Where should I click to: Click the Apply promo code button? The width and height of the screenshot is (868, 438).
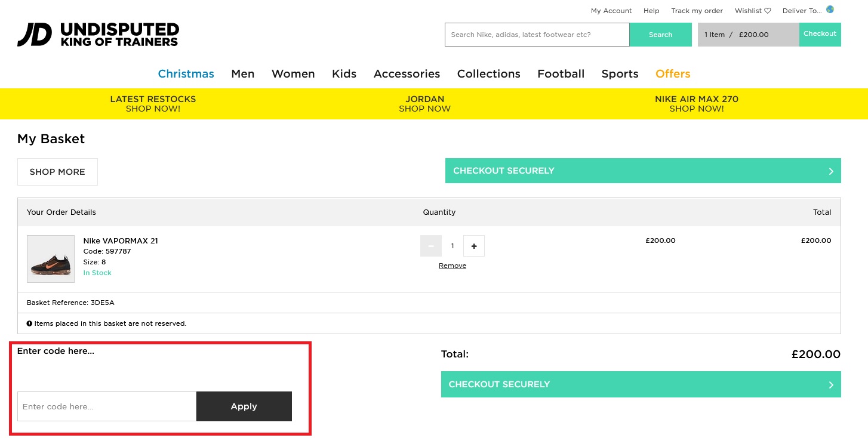click(244, 406)
